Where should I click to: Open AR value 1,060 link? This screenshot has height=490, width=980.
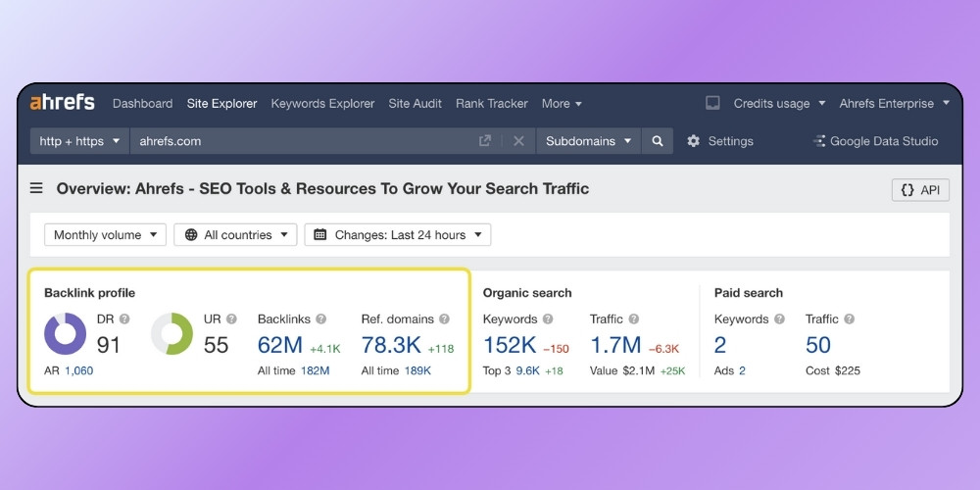78,370
